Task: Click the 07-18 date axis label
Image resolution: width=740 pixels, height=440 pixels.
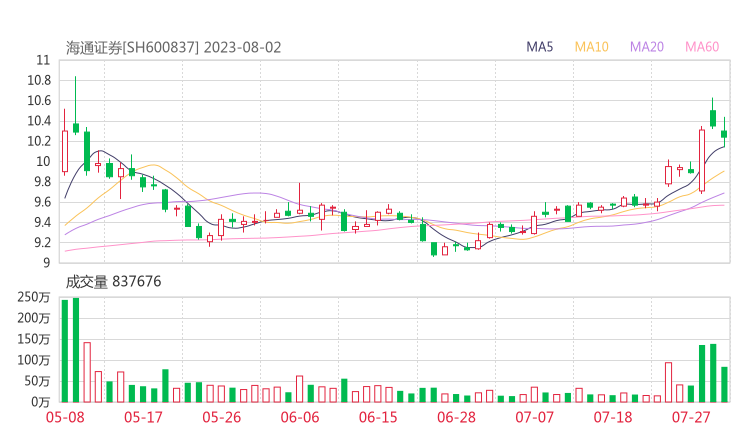Action: 613,417
